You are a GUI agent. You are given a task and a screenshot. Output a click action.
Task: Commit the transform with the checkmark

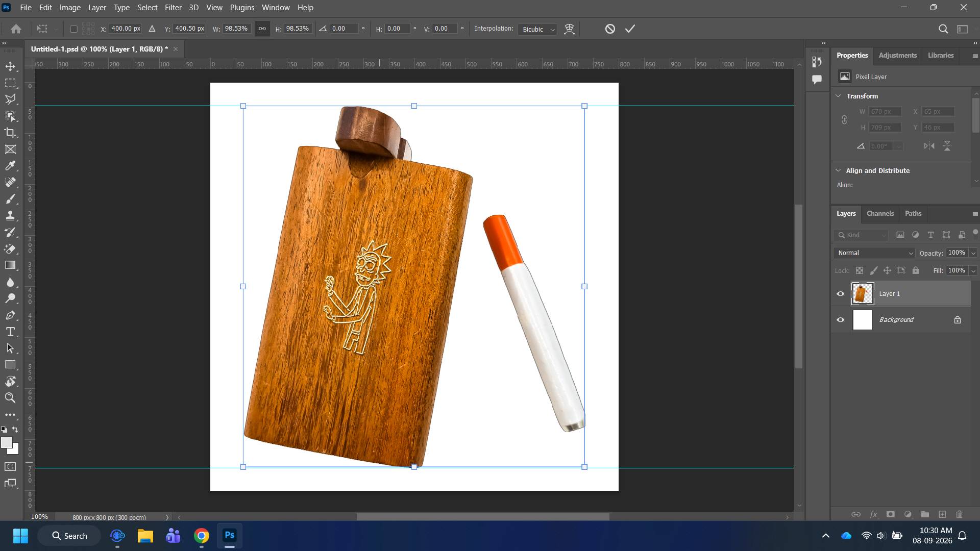(630, 29)
